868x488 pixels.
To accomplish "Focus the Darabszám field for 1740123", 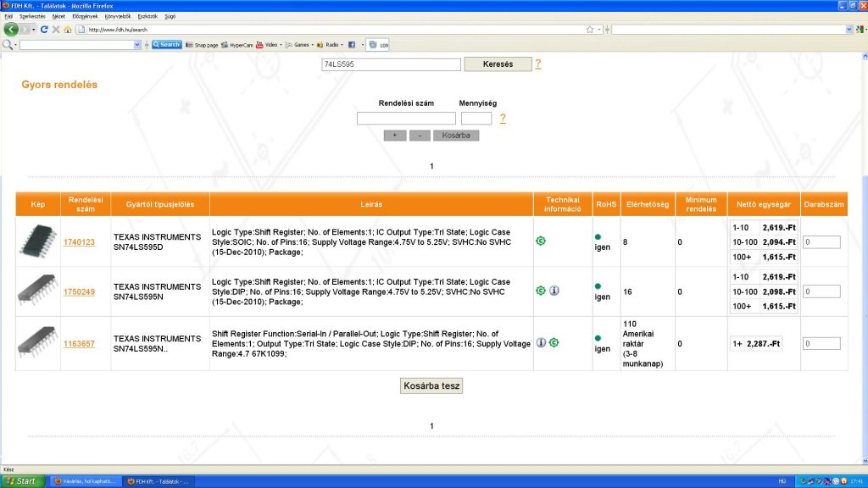I will click(x=821, y=242).
